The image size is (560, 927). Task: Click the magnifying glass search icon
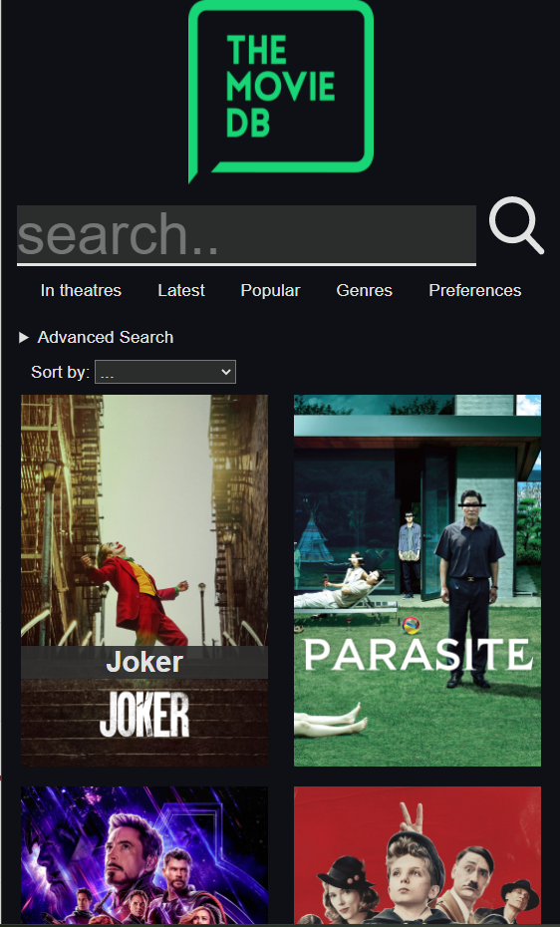(x=516, y=225)
